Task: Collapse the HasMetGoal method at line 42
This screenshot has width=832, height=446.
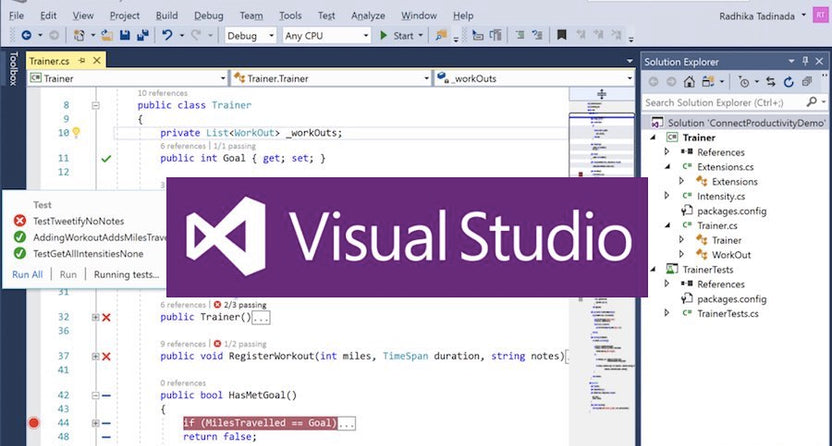Action: pyautogui.click(x=96, y=395)
